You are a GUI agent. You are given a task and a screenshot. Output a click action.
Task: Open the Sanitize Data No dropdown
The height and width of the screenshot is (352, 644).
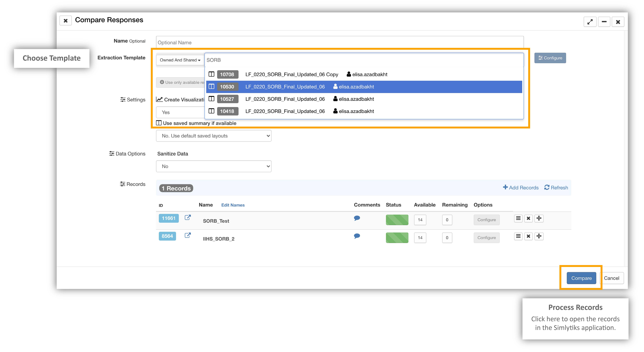tap(214, 166)
